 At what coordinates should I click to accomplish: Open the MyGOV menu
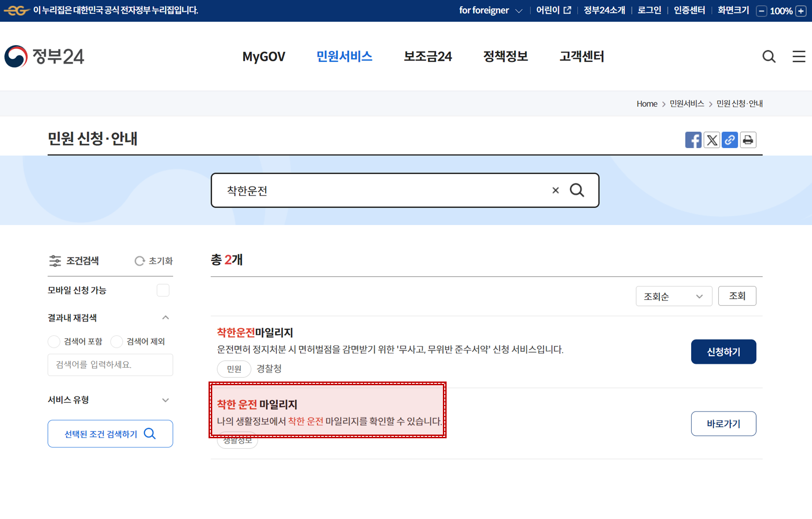[x=263, y=56]
